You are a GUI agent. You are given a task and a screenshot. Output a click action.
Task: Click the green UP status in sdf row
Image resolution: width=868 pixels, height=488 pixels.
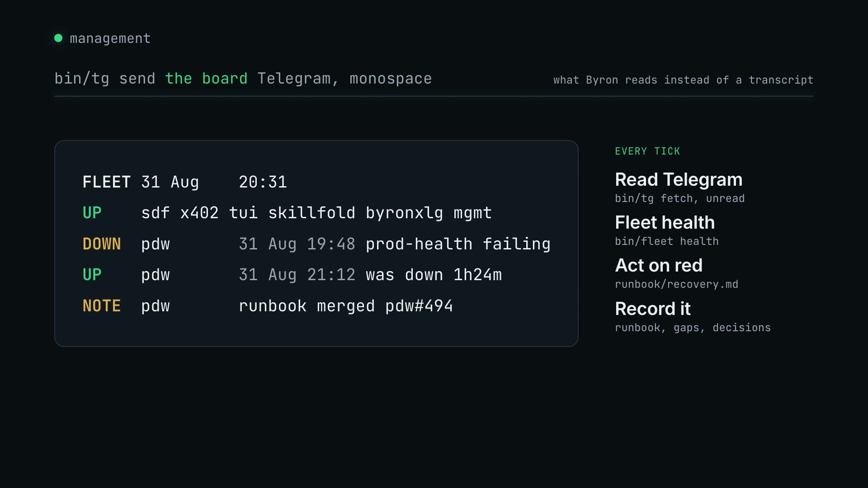pos(92,213)
